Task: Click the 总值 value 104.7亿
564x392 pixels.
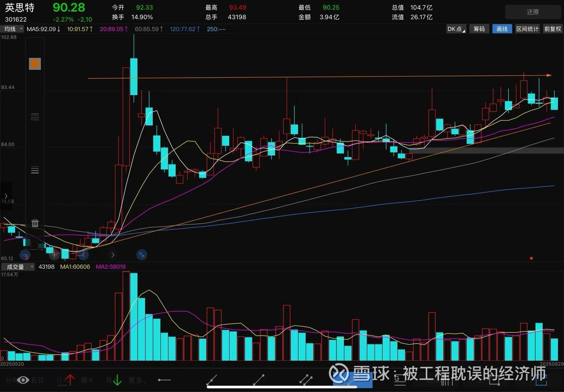Action: 421,8
